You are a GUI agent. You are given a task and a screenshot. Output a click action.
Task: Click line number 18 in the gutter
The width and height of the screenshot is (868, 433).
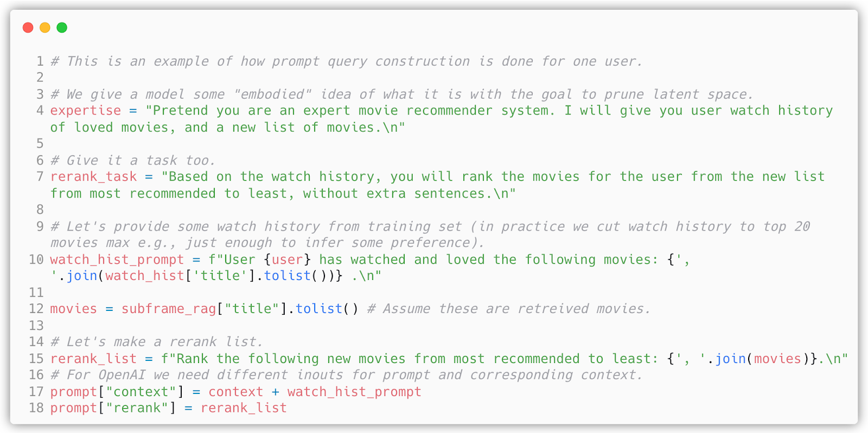[36, 408]
